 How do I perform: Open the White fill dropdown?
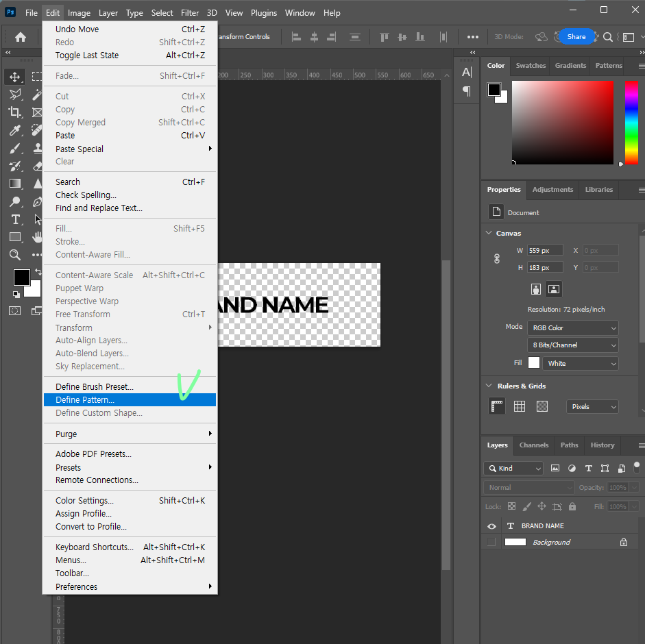(581, 364)
